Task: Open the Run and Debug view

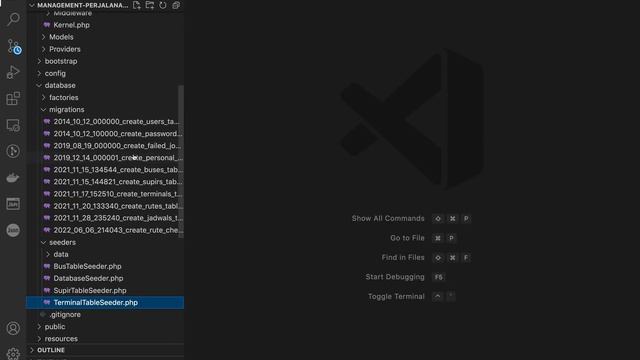Action: [13, 72]
